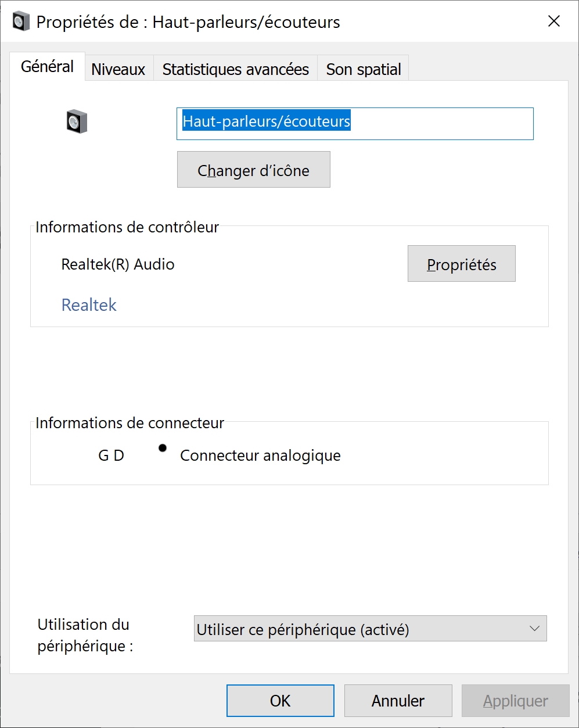Click the Realtek(R) Audio controller text
579x728 pixels.
118,264
